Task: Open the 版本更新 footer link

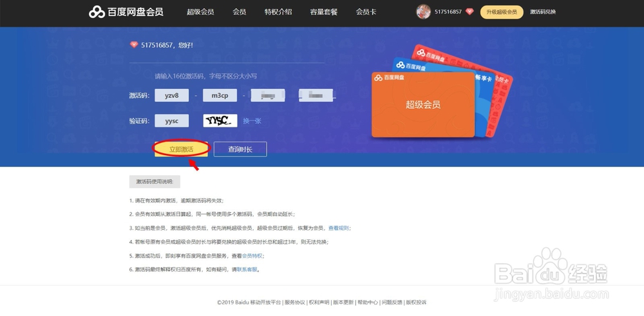Action: click(343, 302)
